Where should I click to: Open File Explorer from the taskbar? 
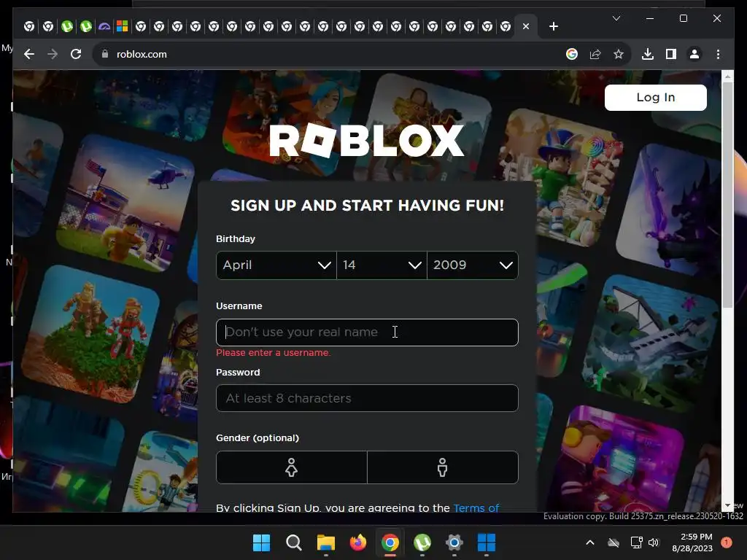(x=326, y=542)
